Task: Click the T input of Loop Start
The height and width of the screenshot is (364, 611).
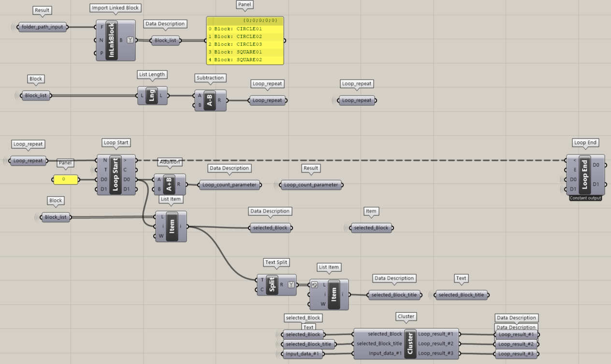Action: coord(104,169)
